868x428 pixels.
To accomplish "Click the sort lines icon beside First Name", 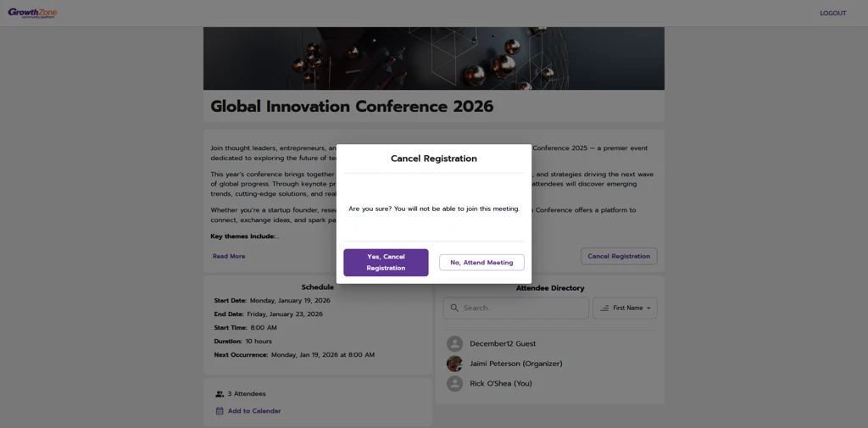I will (x=604, y=308).
